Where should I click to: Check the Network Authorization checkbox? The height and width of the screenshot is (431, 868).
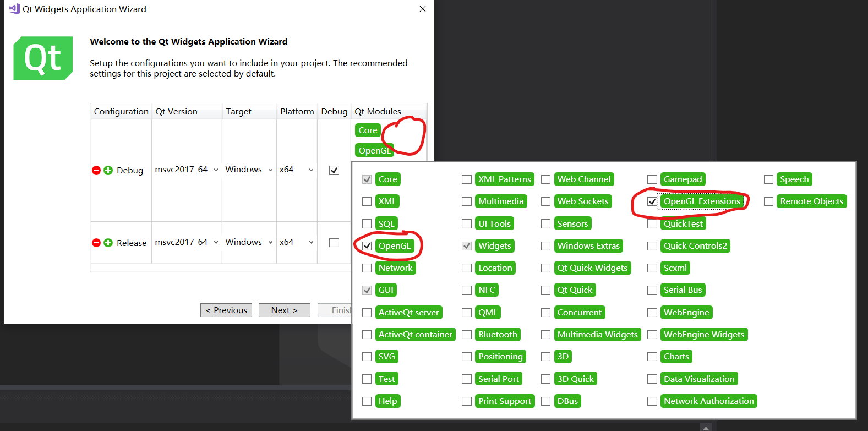(x=652, y=401)
